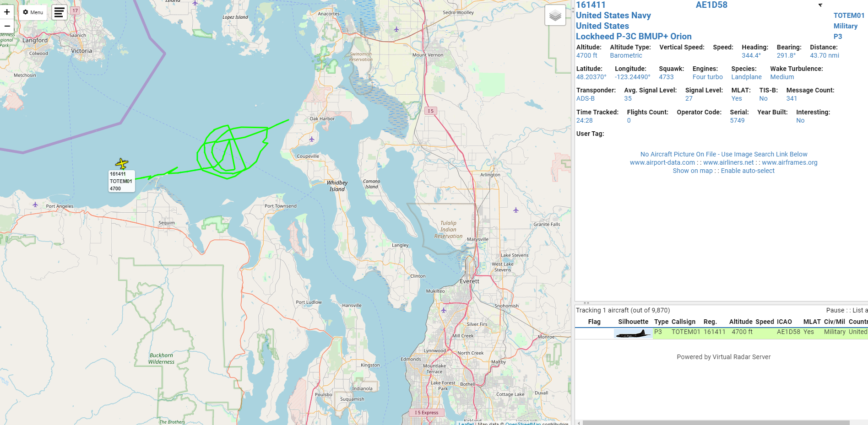
Task: Click Tracking 1 aircraft status text
Action: (623, 310)
